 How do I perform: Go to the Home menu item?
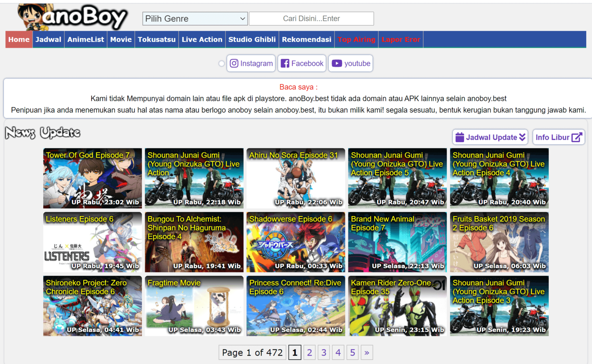(x=19, y=39)
